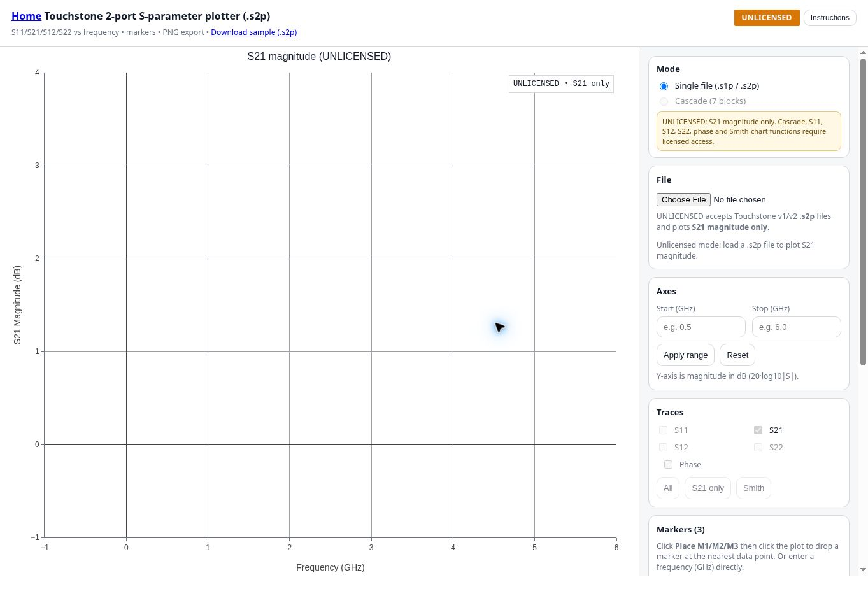Click the 'UNLICENSED • S21 only' plot legend
The image size is (868, 596).
pos(561,84)
